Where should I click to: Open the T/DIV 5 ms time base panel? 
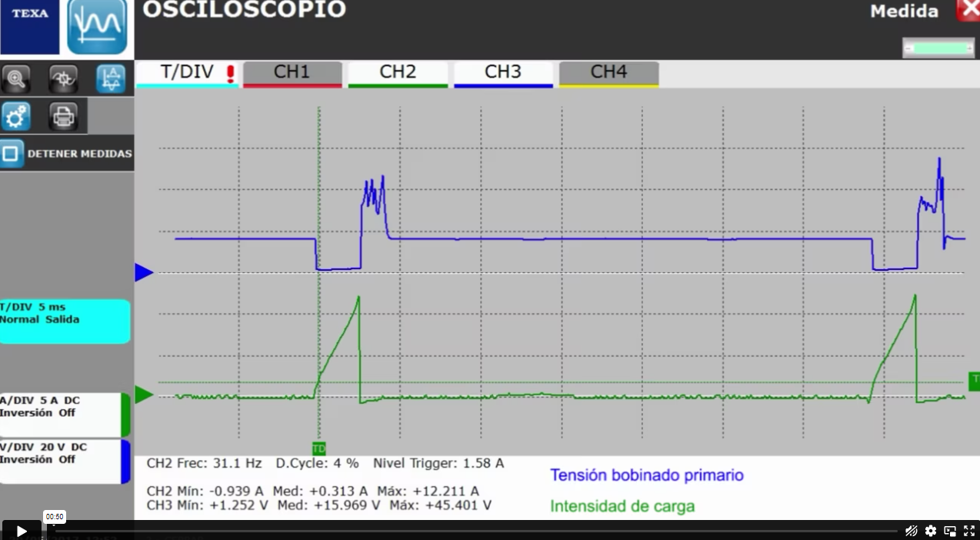pyautogui.click(x=65, y=321)
